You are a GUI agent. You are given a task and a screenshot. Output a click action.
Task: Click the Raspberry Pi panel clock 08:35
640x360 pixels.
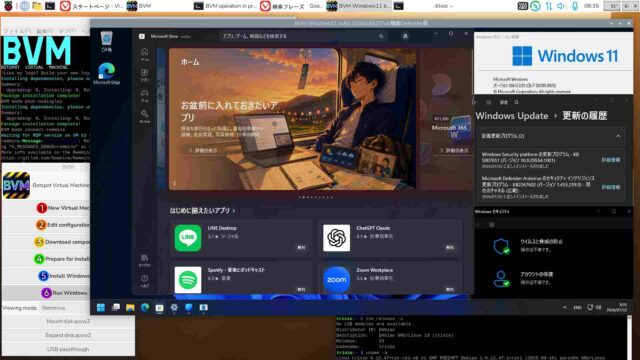tap(591, 6)
